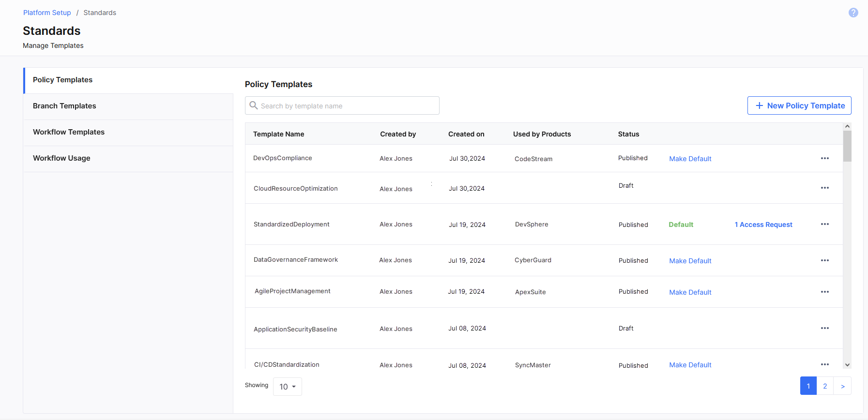Click the Created by column header

tap(398, 134)
